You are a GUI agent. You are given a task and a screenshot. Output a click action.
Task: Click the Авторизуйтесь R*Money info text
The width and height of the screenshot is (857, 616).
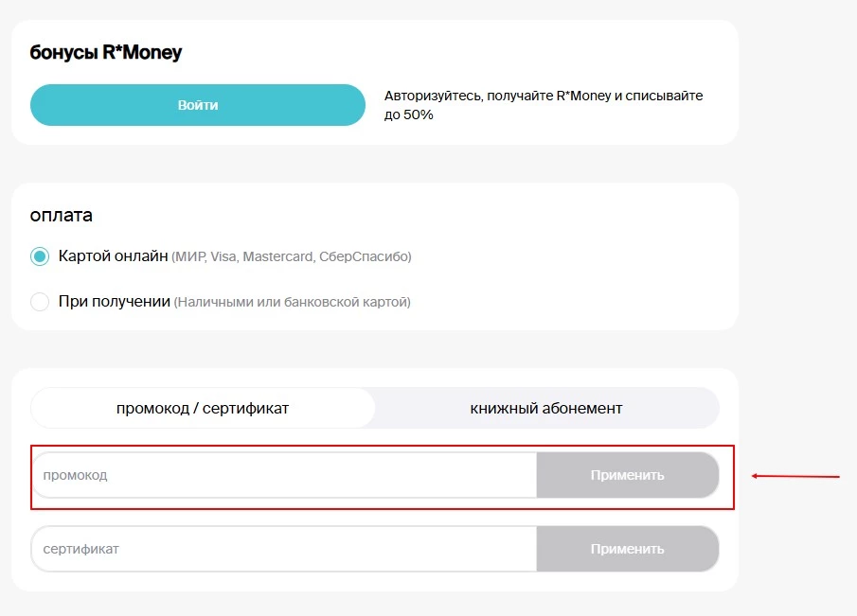(x=544, y=96)
